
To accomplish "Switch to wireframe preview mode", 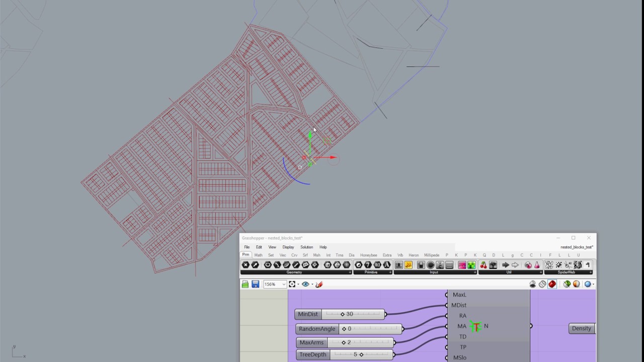I will [x=542, y=284].
